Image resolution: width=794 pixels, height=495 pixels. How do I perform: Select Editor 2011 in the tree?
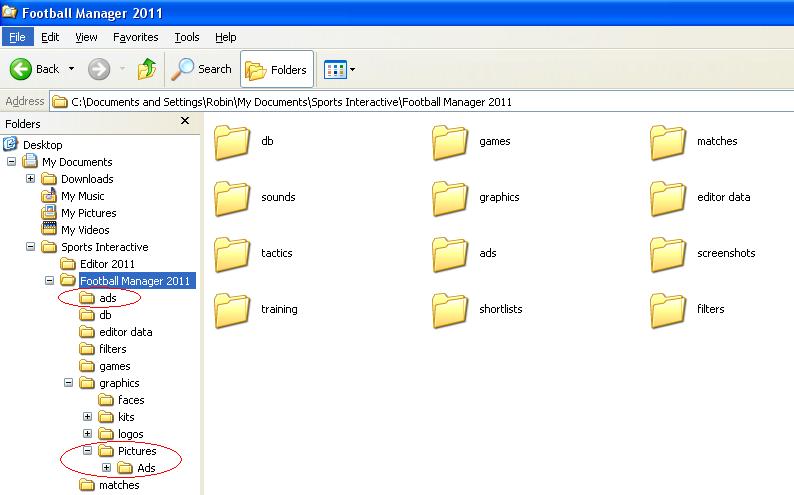pos(107,264)
